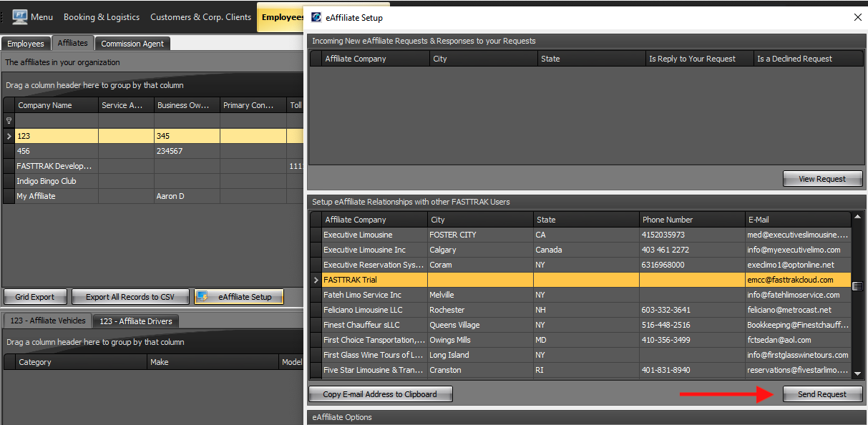Switch to the Employees tab

(x=26, y=44)
